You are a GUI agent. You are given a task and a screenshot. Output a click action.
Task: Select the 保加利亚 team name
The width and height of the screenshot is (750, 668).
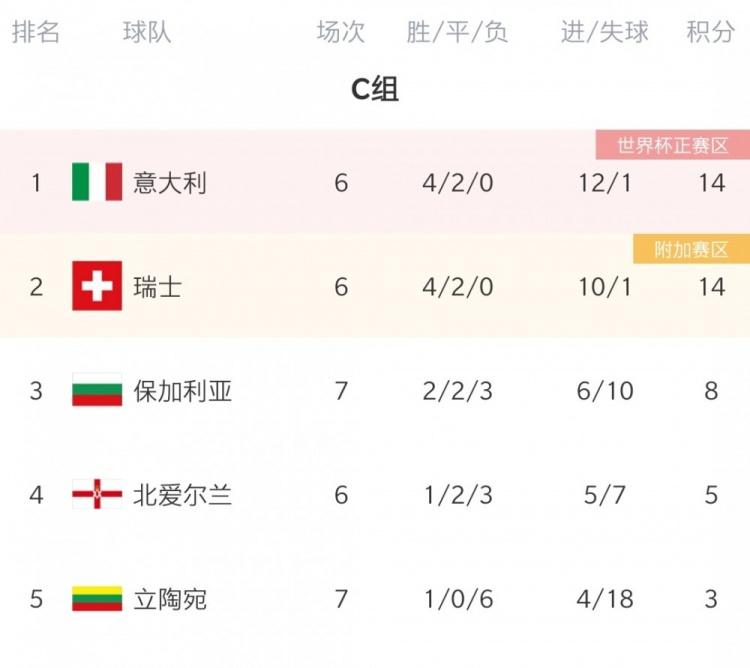point(183,390)
